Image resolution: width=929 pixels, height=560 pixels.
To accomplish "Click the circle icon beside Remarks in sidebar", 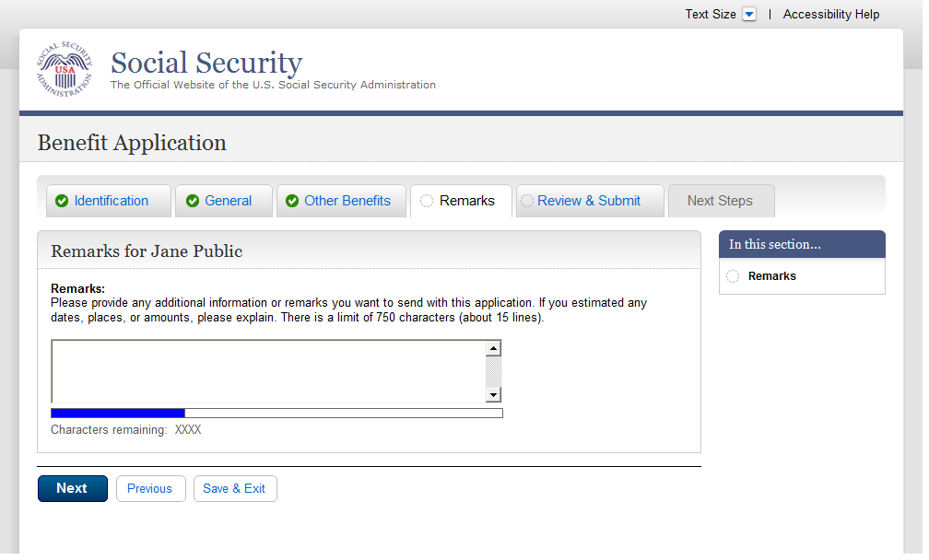I will [733, 276].
